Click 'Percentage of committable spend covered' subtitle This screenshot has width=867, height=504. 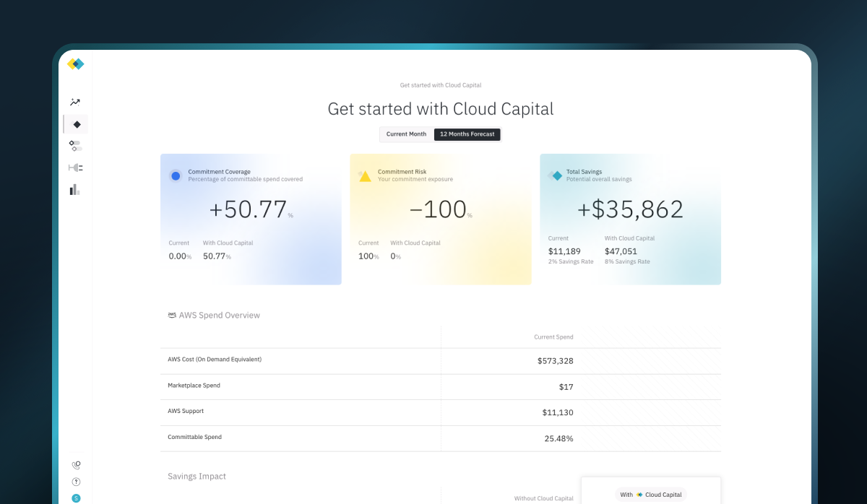coord(245,179)
